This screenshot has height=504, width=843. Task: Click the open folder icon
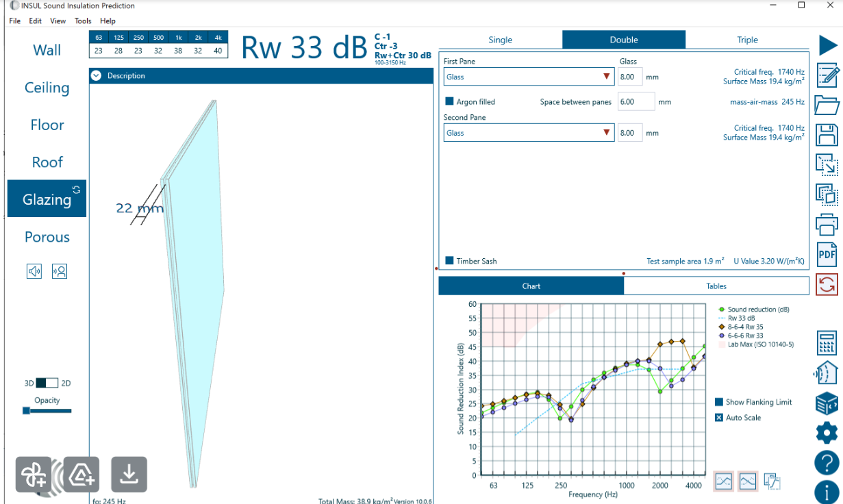click(x=827, y=105)
